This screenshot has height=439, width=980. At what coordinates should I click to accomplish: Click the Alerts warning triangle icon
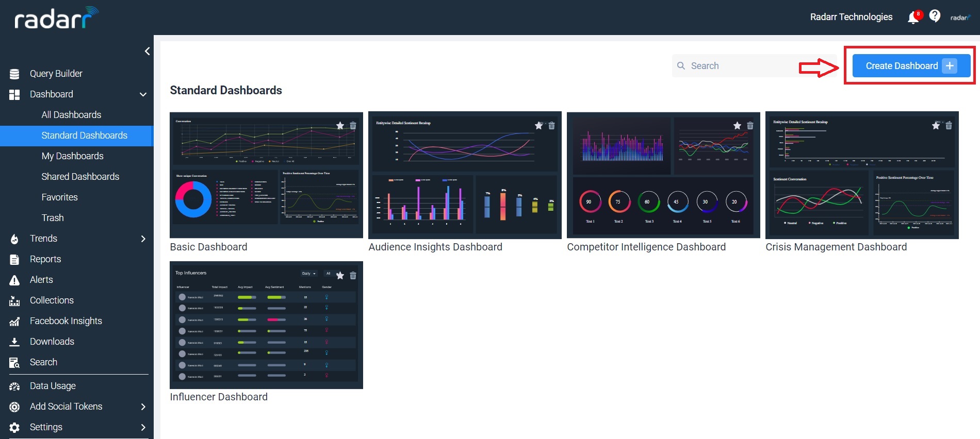14,280
